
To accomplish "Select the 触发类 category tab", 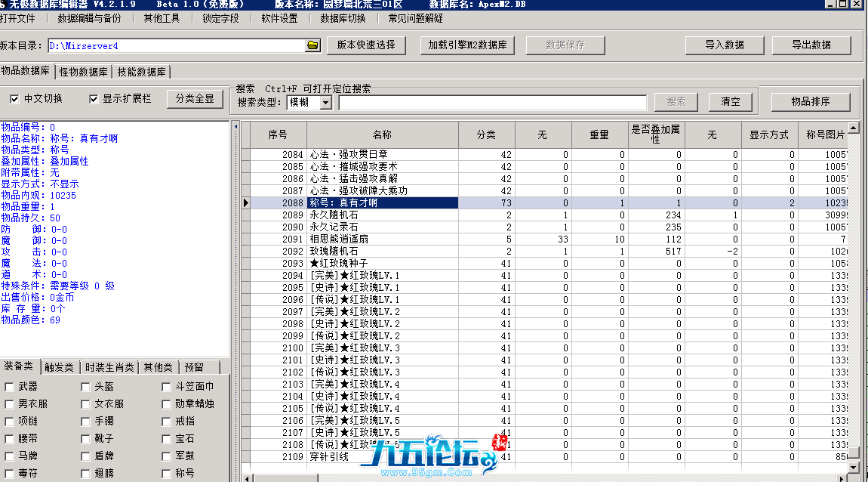I will (60, 367).
